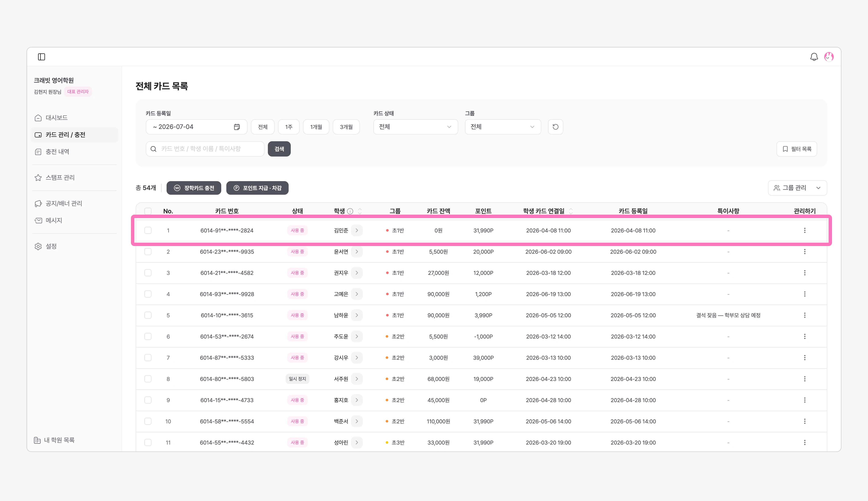This screenshot has height=501, width=868.
Task: Open notifications via the bell icon
Action: coord(814,57)
